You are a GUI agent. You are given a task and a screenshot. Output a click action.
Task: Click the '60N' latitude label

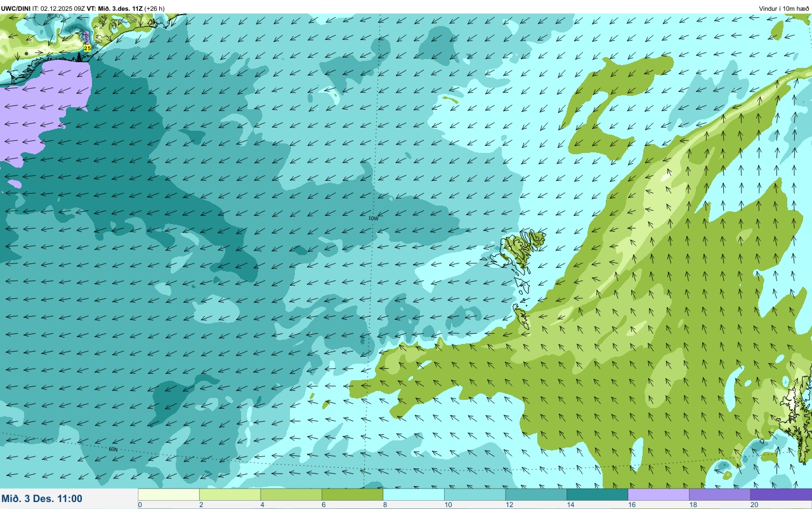pyautogui.click(x=113, y=449)
